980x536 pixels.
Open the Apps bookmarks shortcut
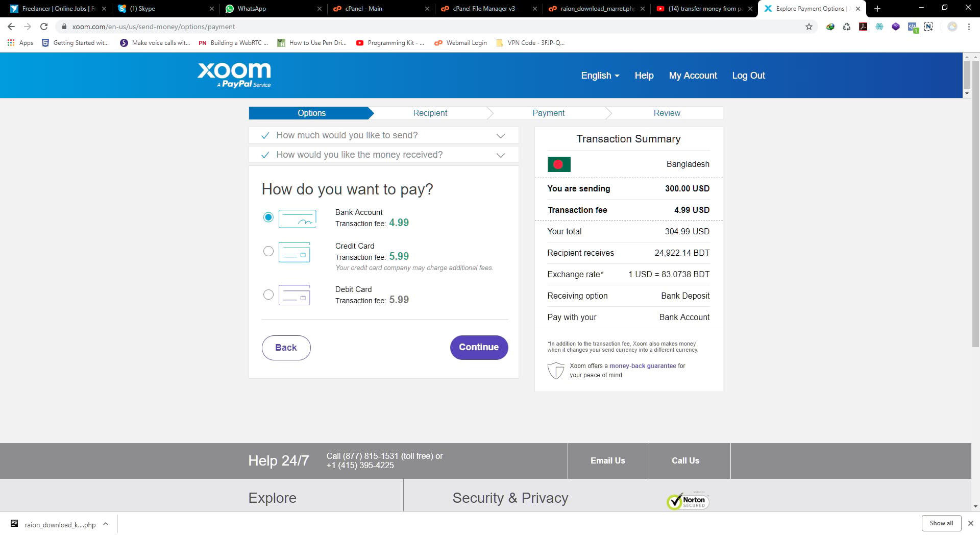[20, 43]
